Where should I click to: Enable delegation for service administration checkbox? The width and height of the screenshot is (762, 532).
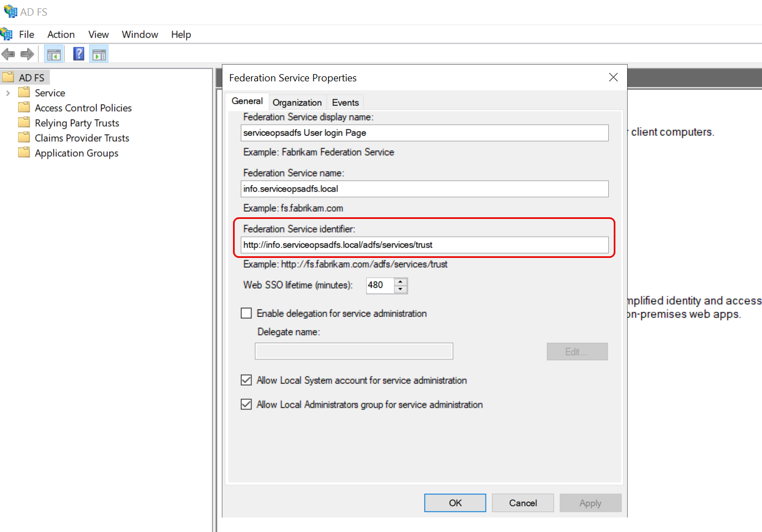(246, 313)
